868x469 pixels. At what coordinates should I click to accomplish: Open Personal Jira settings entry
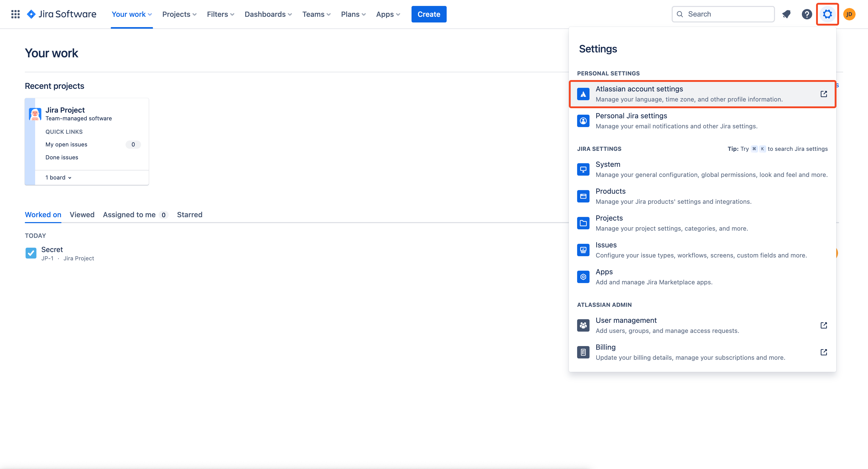tap(702, 121)
